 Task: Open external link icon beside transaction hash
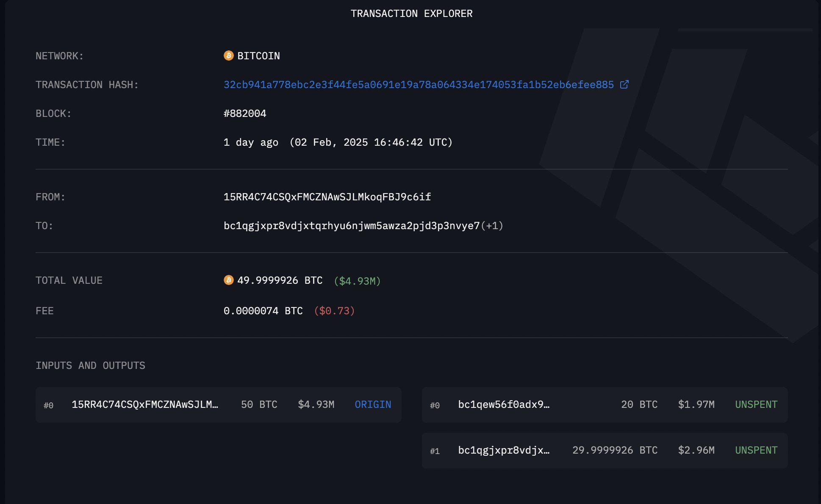point(624,85)
